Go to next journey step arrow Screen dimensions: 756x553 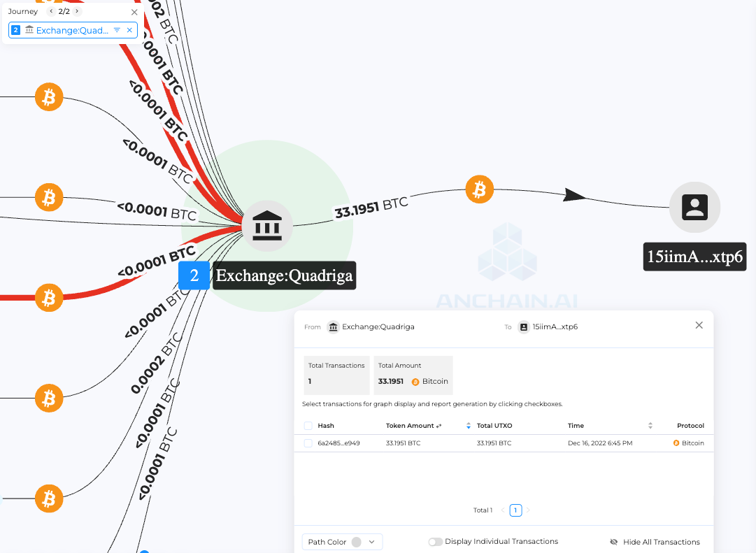click(x=77, y=11)
